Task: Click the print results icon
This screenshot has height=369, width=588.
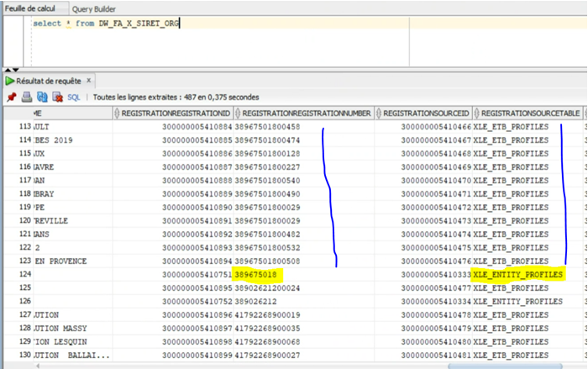Action: click(27, 98)
